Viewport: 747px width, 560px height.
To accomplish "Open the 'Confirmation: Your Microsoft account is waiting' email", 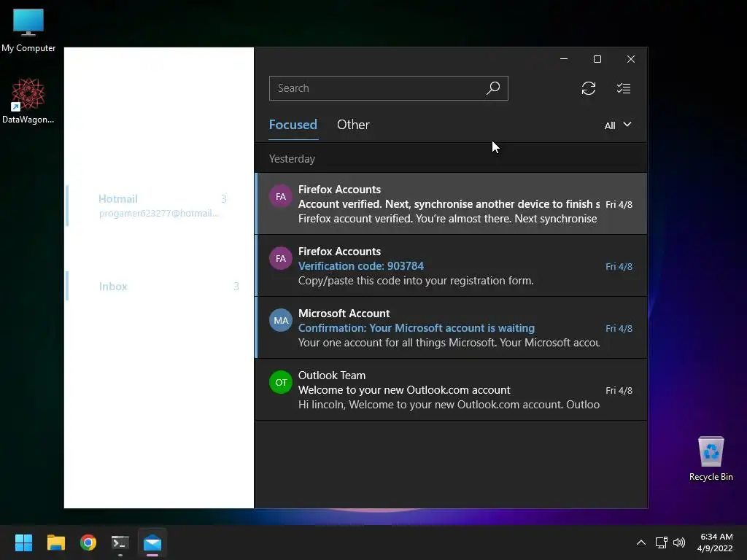I will (451, 327).
